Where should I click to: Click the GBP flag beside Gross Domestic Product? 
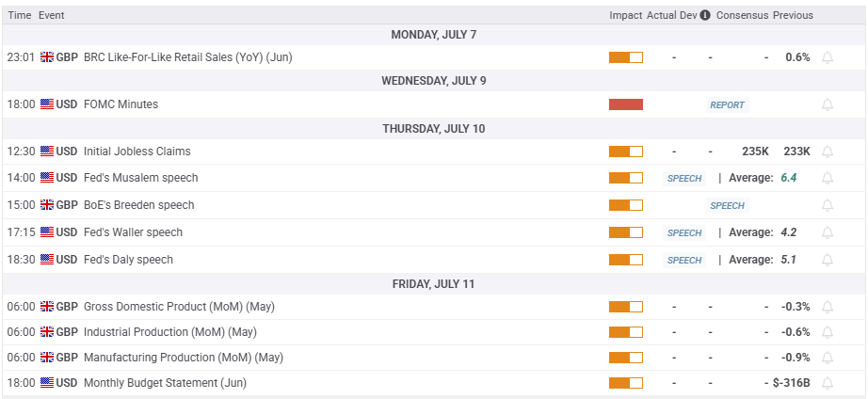point(47,307)
